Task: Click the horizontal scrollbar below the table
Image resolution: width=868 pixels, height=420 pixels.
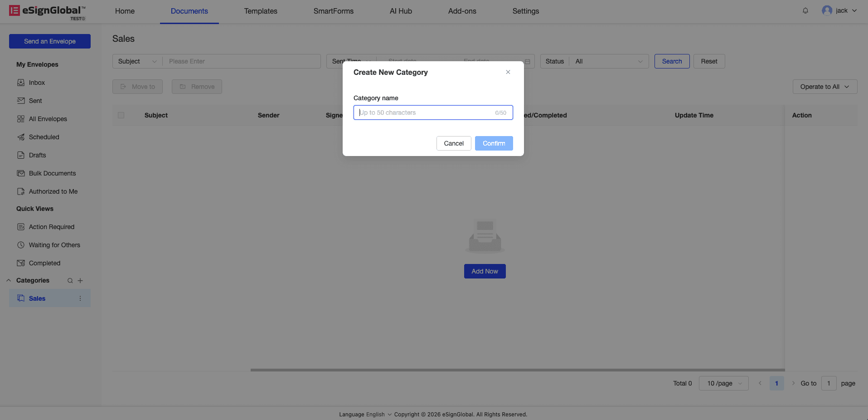Action: 517,370
